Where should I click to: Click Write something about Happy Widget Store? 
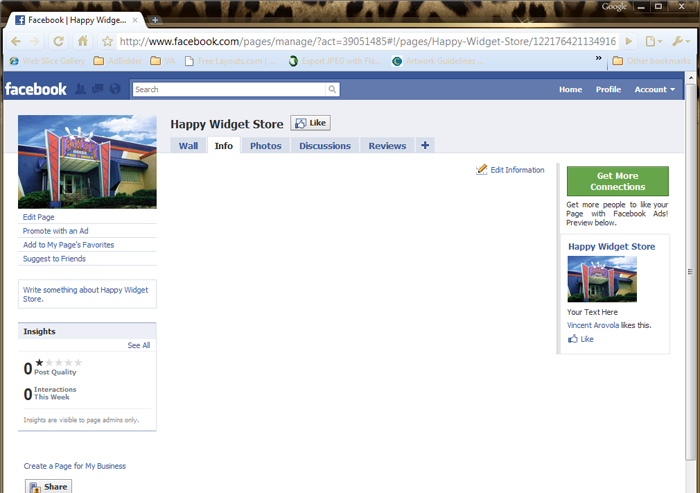(x=87, y=294)
